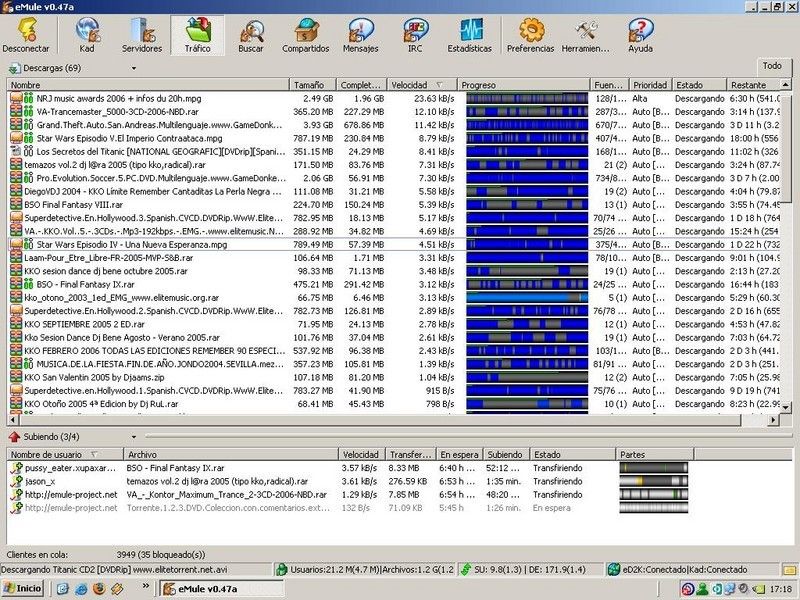Click the upload/download speed status icon
Screen dimensions: 800x600
pyautogui.click(x=465, y=569)
